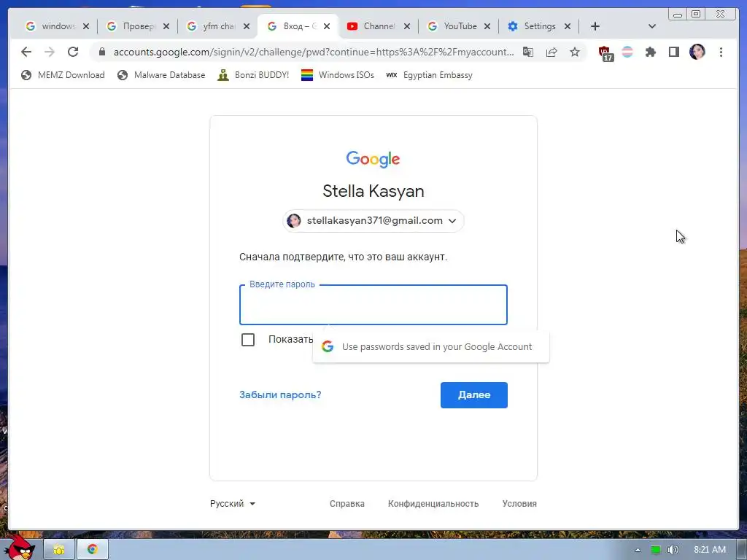Open the file explorer taskbar icon
This screenshot has width=747, height=560.
coord(59,550)
